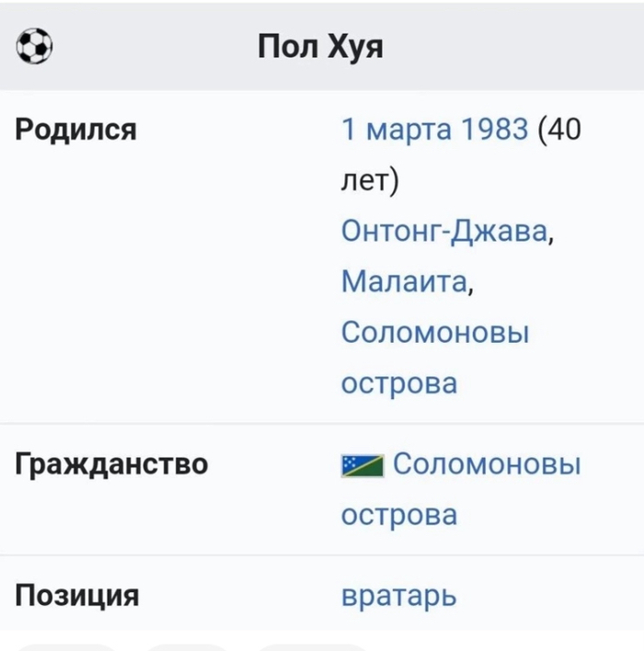The width and height of the screenshot is (644, 651).
Task: Click the "лет)" age text
Action: tap(370, 180)
